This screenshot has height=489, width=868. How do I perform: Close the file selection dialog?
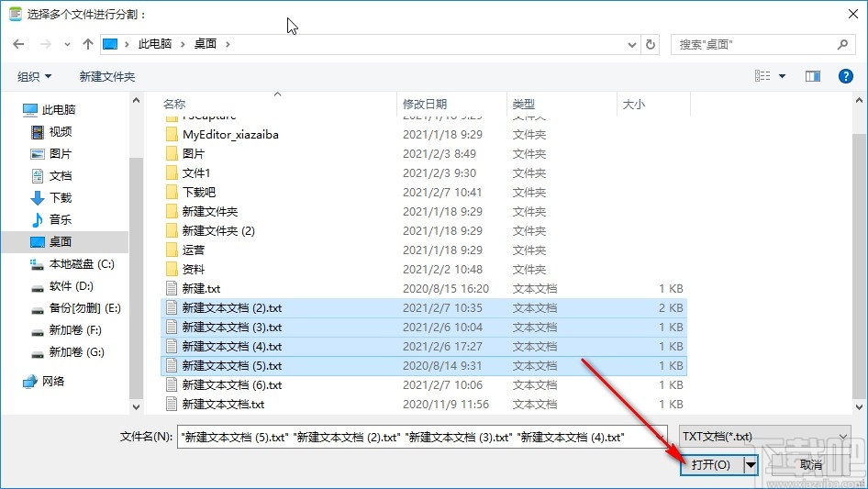pos(853,14)
